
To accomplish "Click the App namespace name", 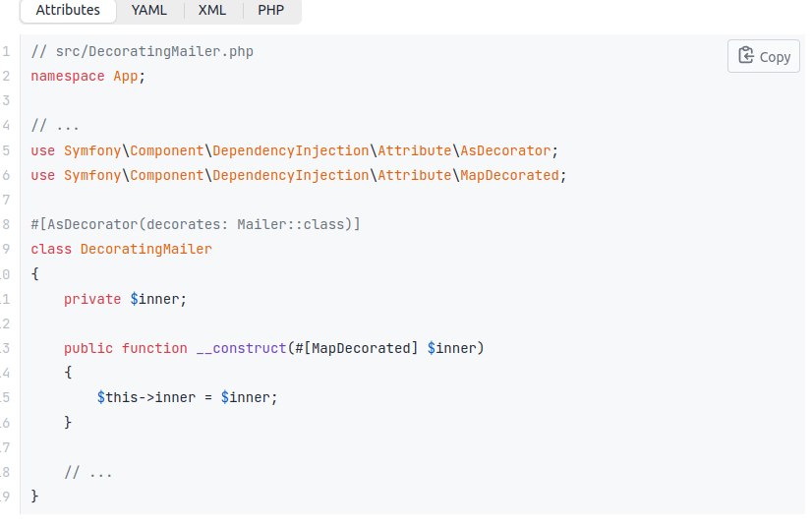I will (126, 76).
